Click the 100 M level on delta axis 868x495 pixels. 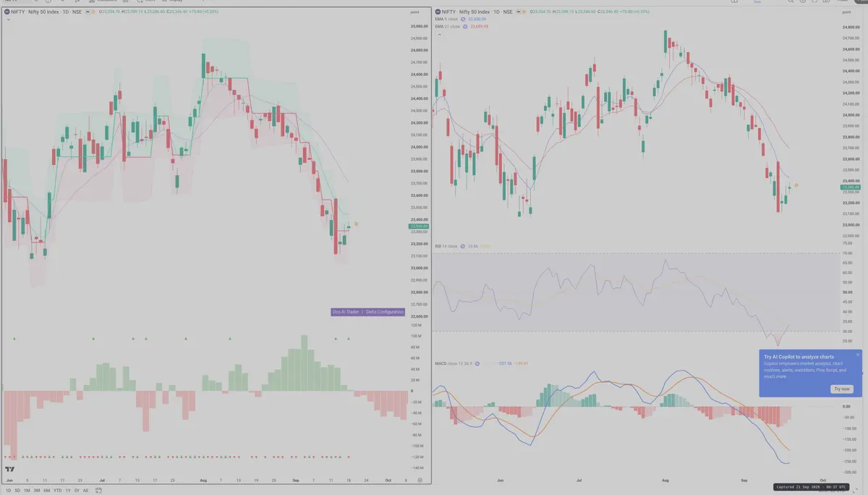click(x=416, y=337)
